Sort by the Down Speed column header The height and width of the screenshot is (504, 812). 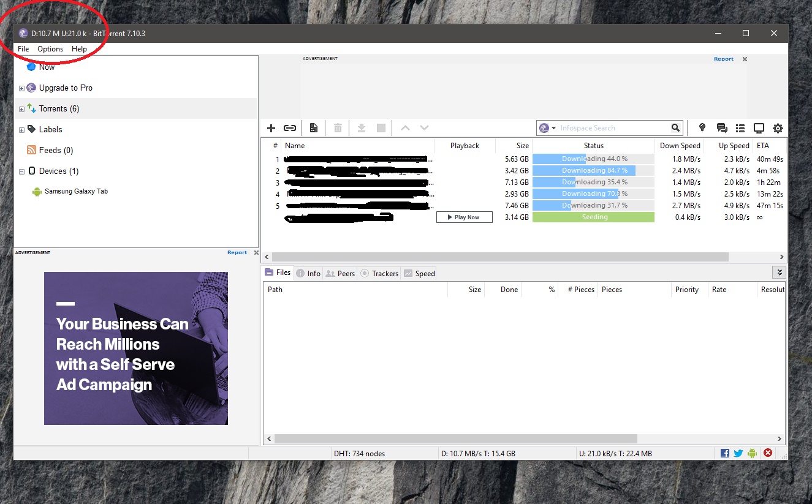click(680, 146)
